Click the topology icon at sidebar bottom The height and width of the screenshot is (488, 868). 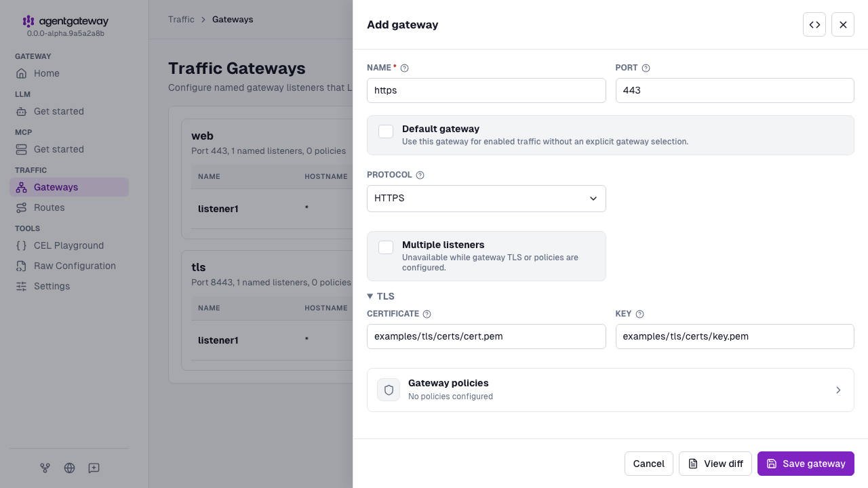(45, 468)
